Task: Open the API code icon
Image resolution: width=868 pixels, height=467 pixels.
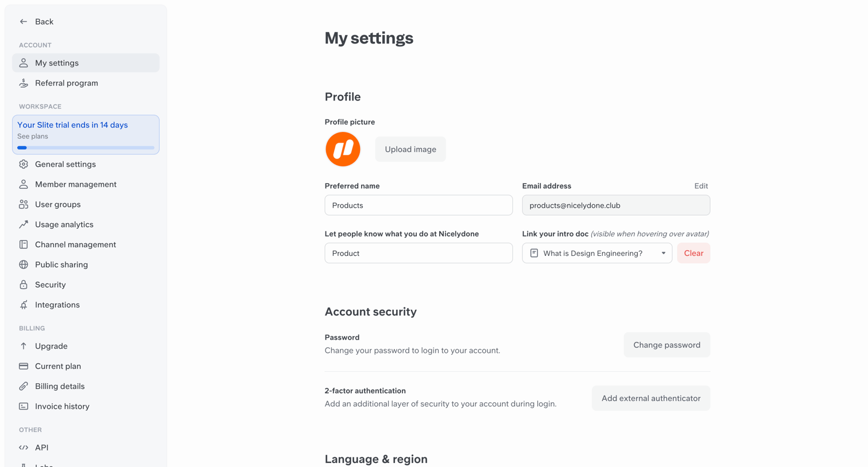Action: coord(24,447)
